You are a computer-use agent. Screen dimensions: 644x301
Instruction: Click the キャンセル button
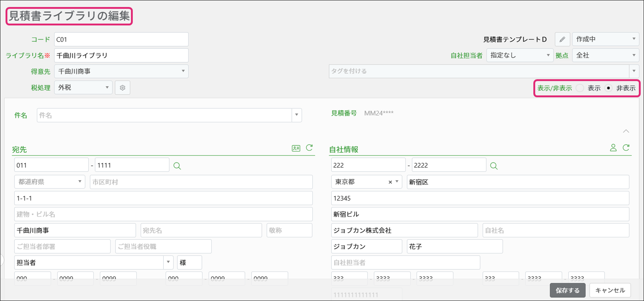click(x=610, y=290)
